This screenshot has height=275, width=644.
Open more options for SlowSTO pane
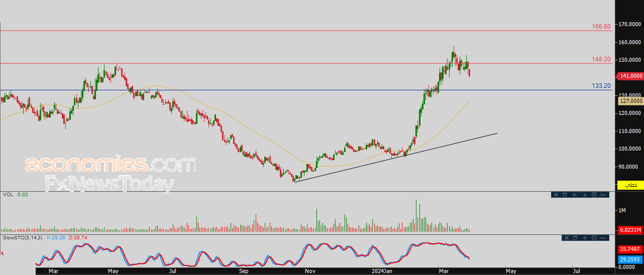[603, 238]
